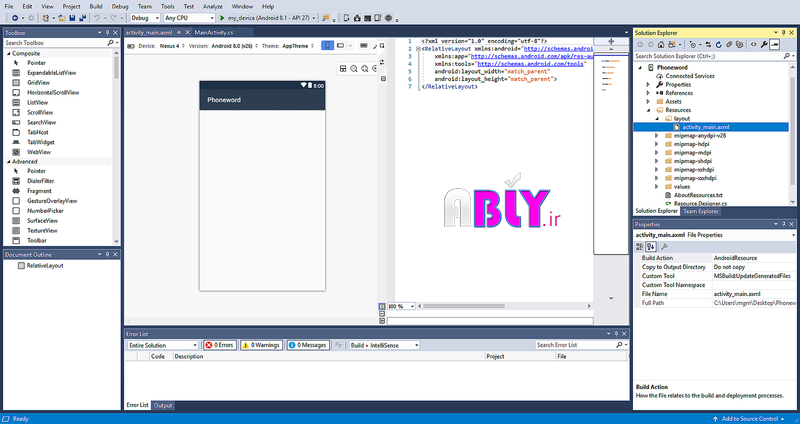Open the Build menu
Image resolution: width=800 pixels, height=424 pixels.
[x=95, y=7]
